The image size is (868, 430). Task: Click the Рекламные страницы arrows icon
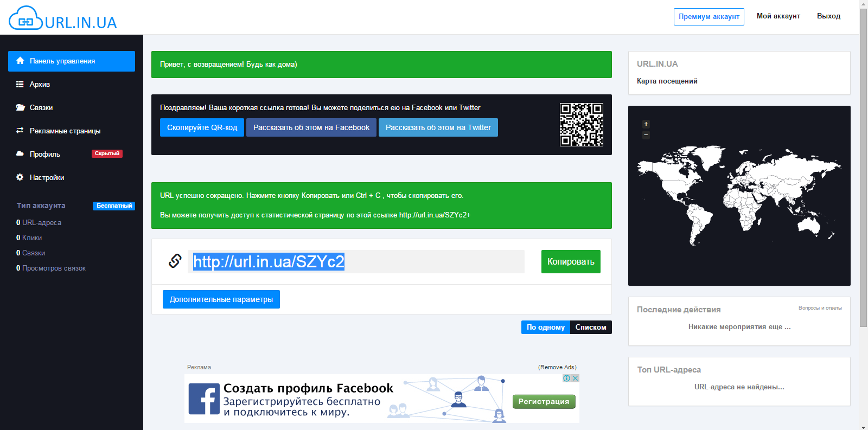(x=20, y=131)
